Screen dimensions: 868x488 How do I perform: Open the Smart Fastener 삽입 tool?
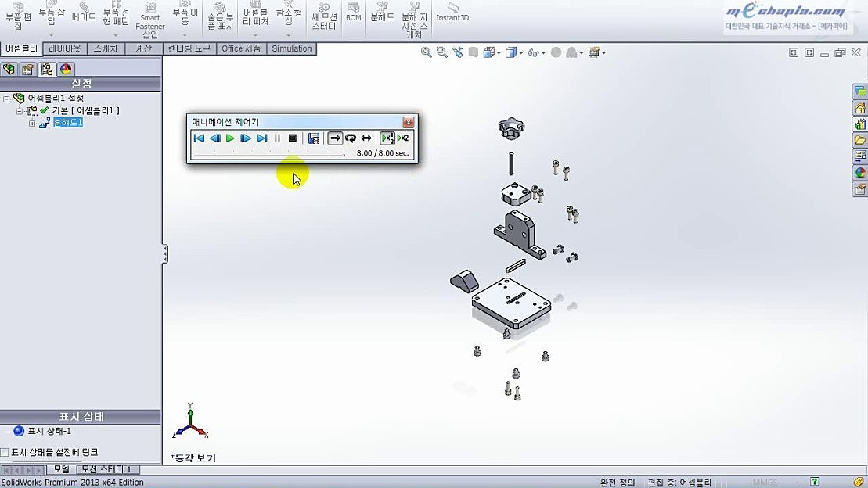coord(149,20)
